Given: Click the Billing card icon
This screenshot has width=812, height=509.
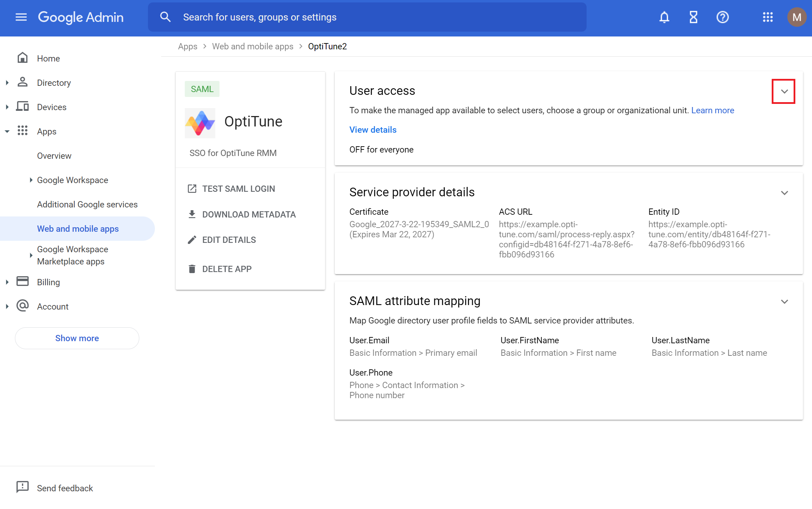Looking at the screenshot, I should pyautogui.click(x=23, y=281).
